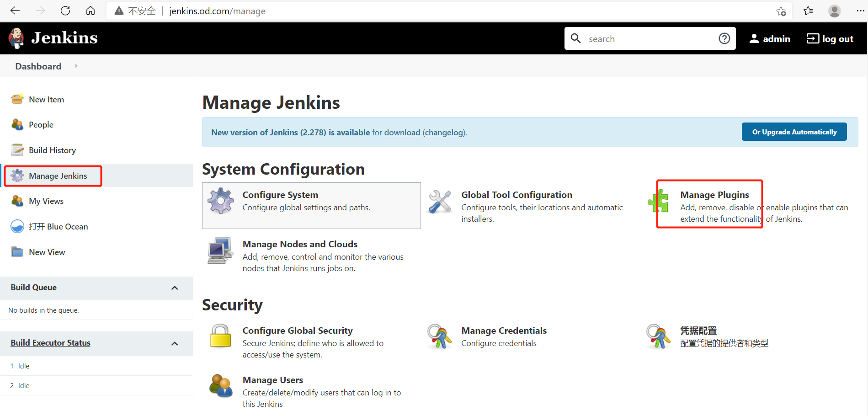Click the Dashboard breadcrumb link
868x416 pixels.
(38, 66)
